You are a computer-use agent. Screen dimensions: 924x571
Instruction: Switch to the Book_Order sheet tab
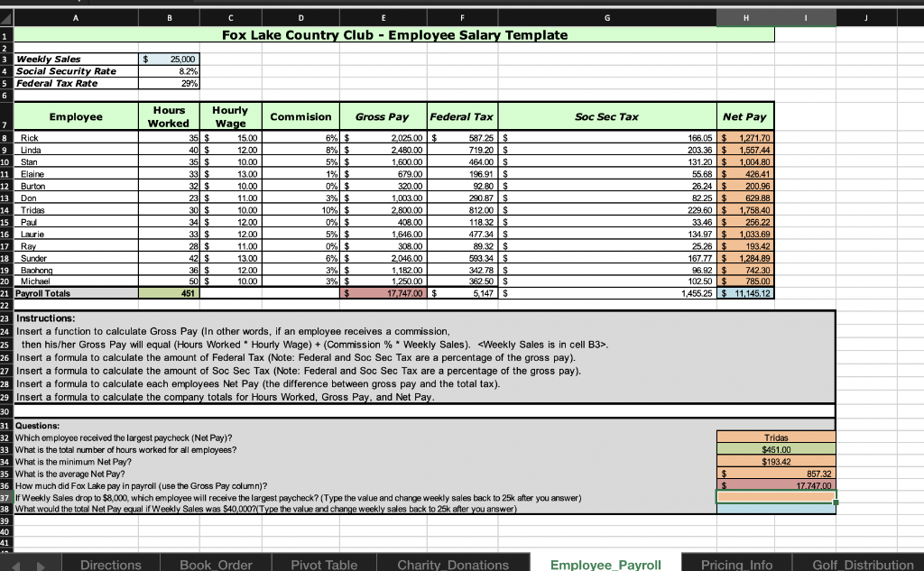point(216,564)
